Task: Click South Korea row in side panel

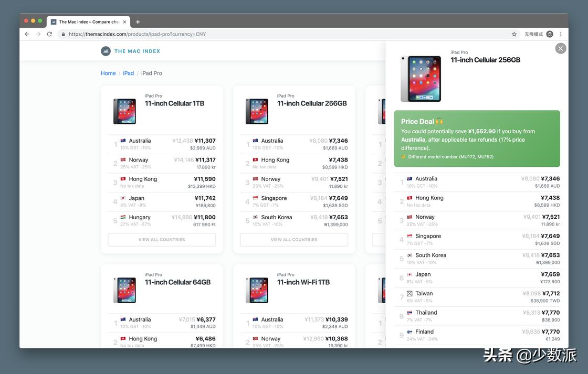Action: click(477, 259)
